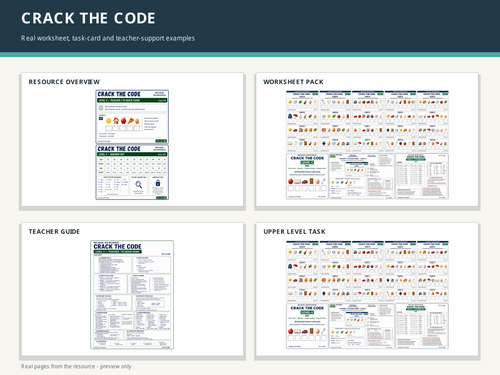Select the 'WORKSHEET PACK' card heading
Image resolution: width=500 pixels, height=375 pixels.
click(293, 82)
